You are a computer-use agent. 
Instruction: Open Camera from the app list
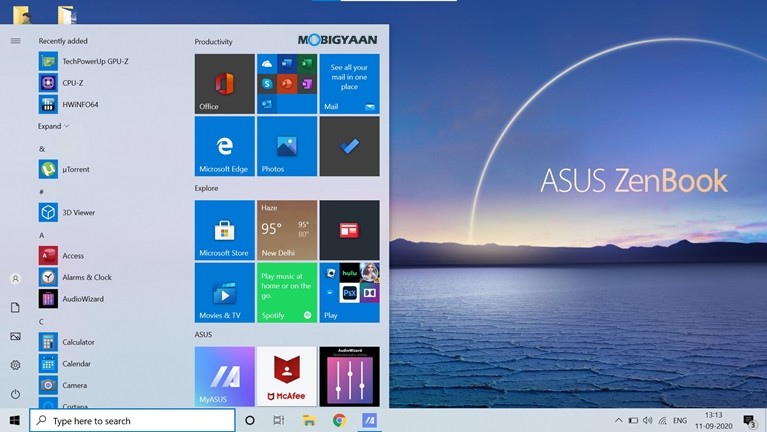coord(63,385)
